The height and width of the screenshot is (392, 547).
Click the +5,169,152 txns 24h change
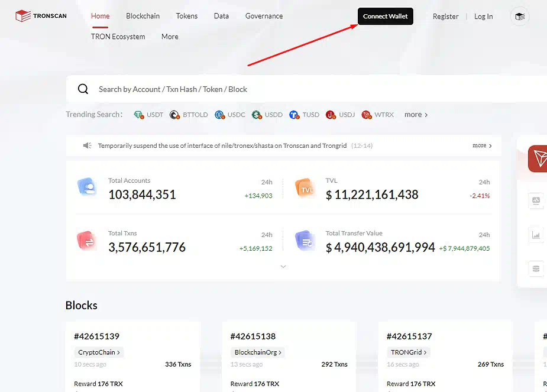coord(255,248)
